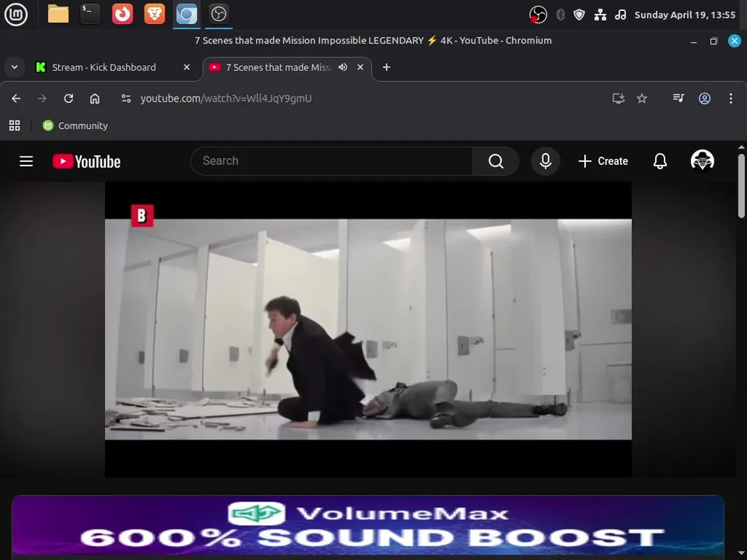Open the YouTube account avatar menu
The width and height of the screenshot is (747, 560).
[702, 160]
